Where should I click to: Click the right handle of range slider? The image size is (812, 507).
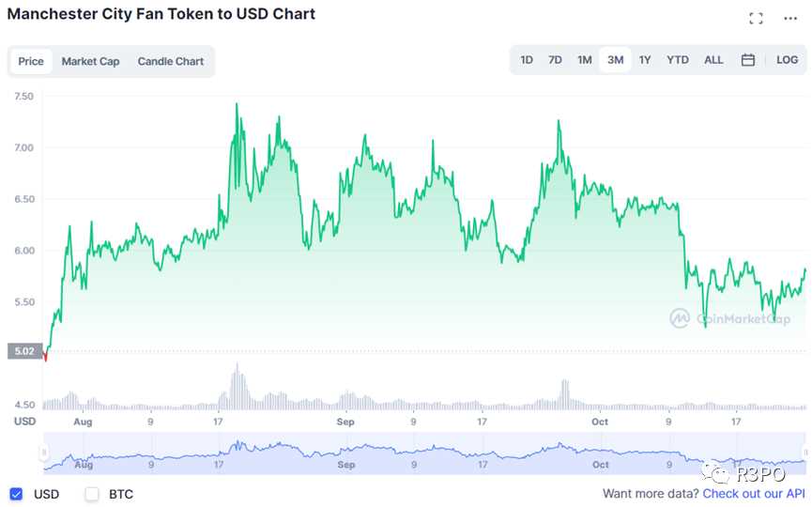(807, 453)
